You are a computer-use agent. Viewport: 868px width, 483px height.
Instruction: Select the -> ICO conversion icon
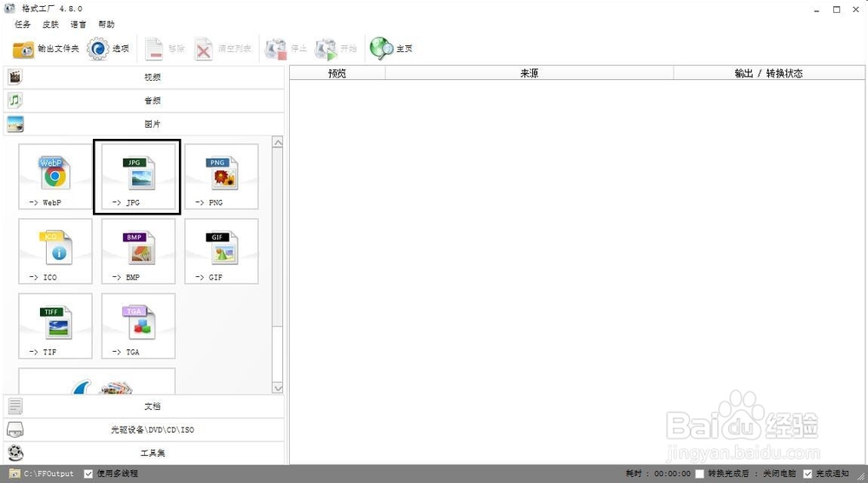point(56,251)
